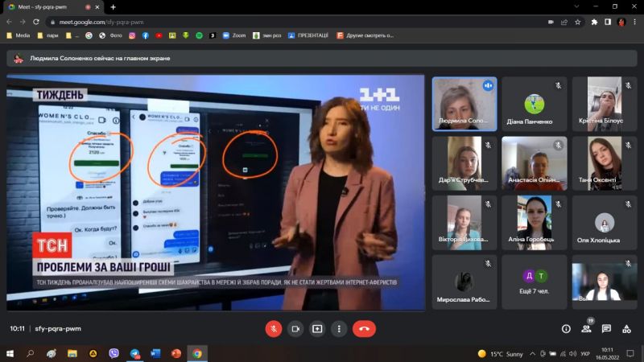Select Вікторія's video tile

(x=464, y=223)
